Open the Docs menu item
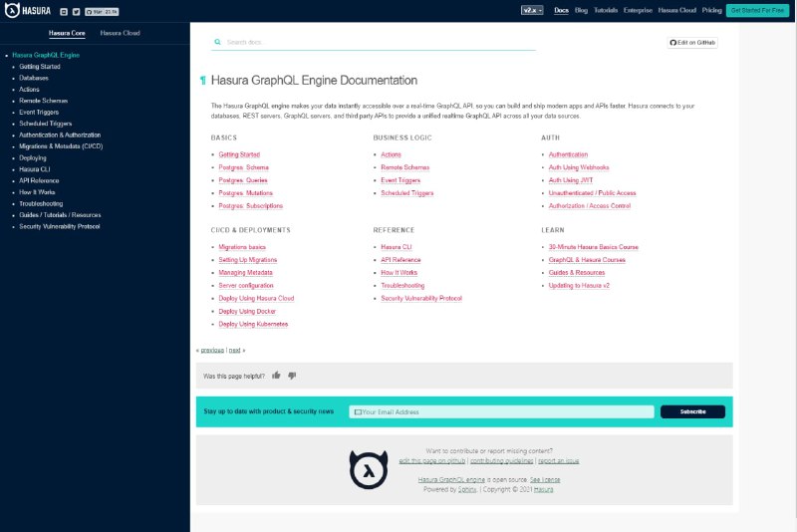 [x=561, y=10]
